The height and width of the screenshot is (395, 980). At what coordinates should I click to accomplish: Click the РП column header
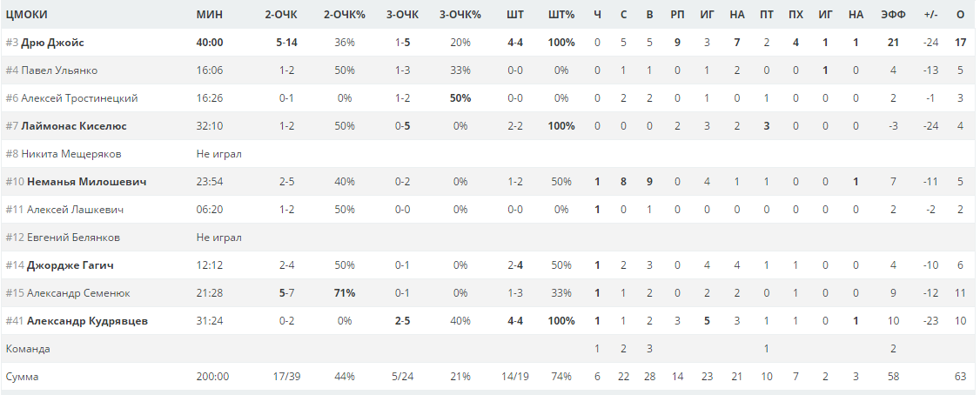(x=677, y=15)
